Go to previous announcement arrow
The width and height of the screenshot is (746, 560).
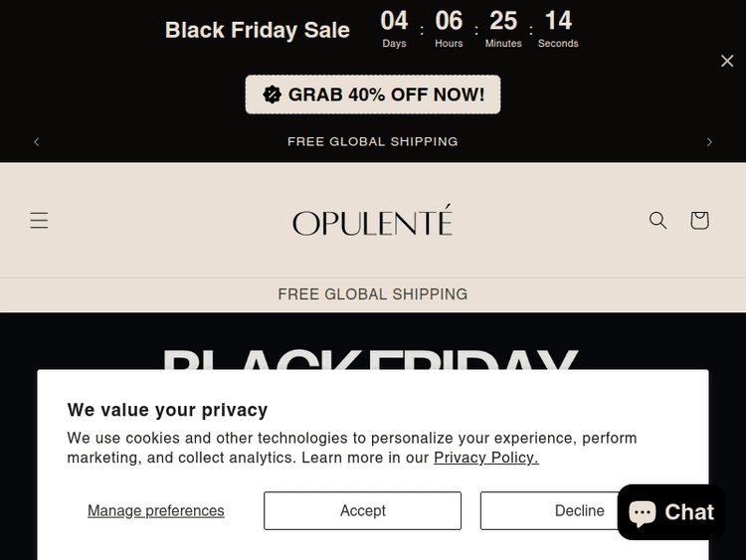click(37, 142)
